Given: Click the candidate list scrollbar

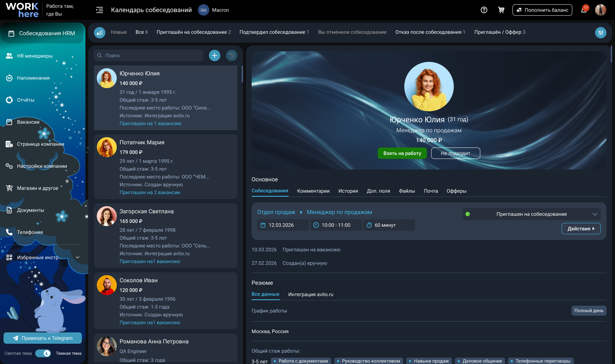Looking at the screenshot, I should [242, 74].
